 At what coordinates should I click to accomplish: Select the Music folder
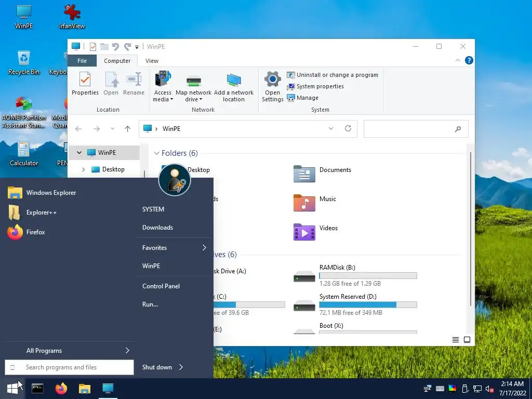[x=315, y=203]
